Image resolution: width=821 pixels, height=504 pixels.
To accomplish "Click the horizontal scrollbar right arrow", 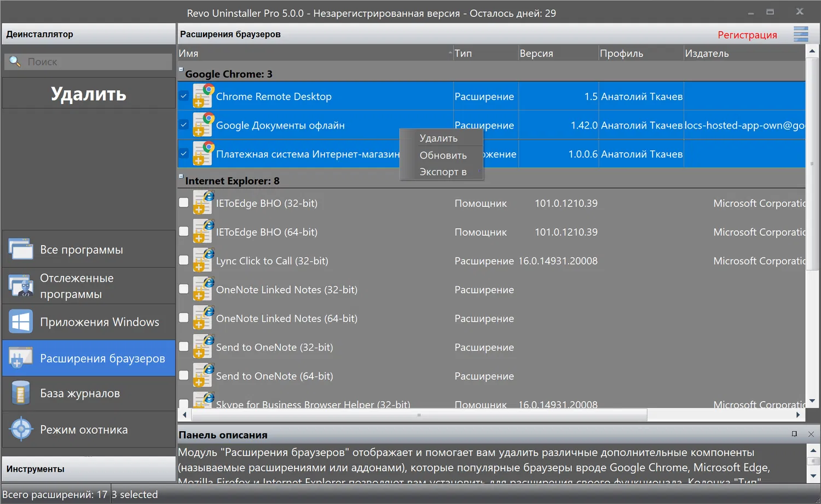I will [x=798, y=415].
